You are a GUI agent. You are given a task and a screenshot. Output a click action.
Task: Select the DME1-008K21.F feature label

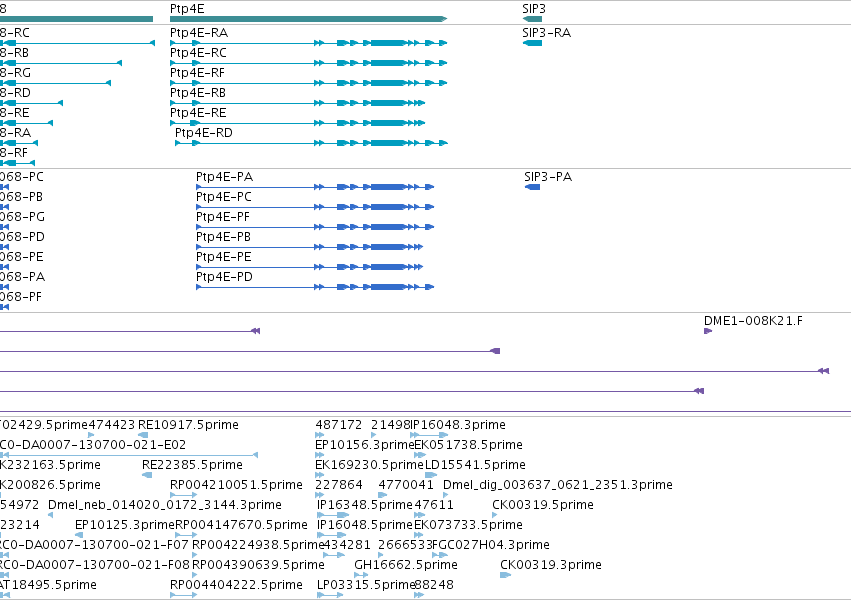tap(753, 321)
